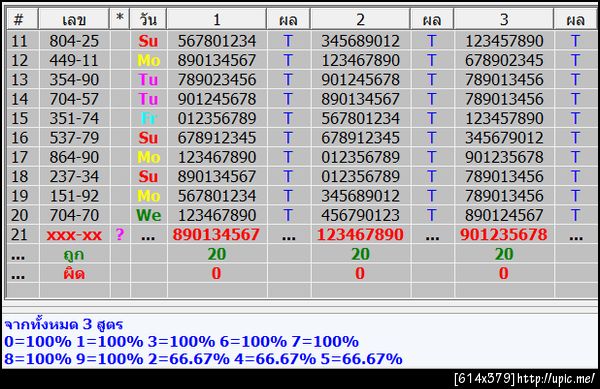The width and height of the screenshot is (600, 389).
Task: Click the Tu day in row 13
Action: (148, 80)
